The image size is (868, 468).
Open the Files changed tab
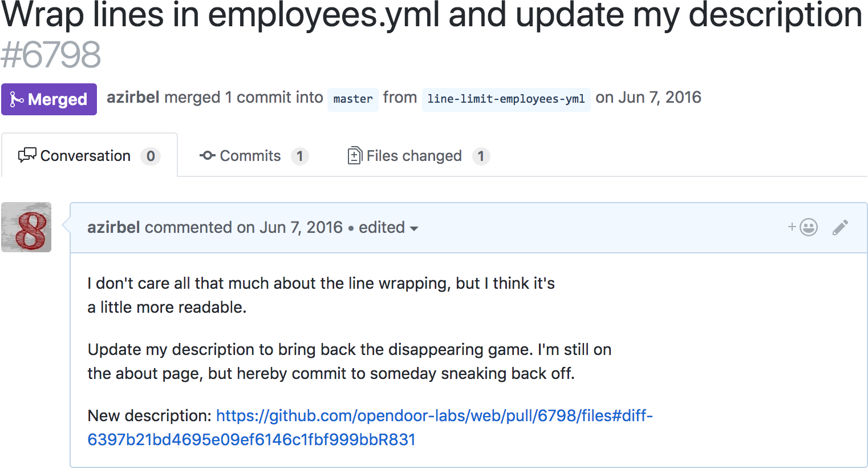tap(414, 156)
